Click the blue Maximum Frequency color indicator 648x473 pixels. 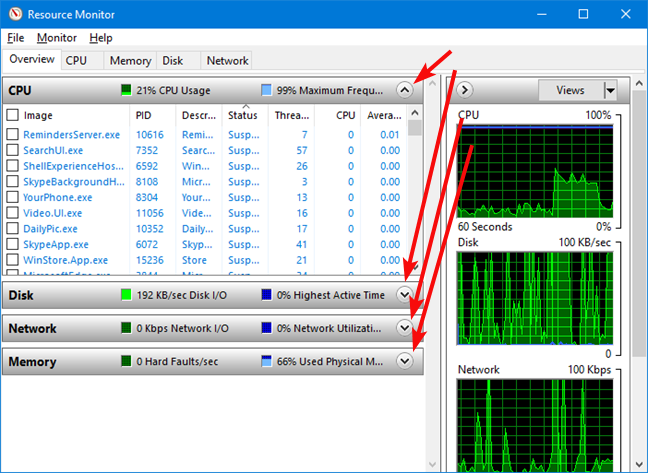pos(266,90)
